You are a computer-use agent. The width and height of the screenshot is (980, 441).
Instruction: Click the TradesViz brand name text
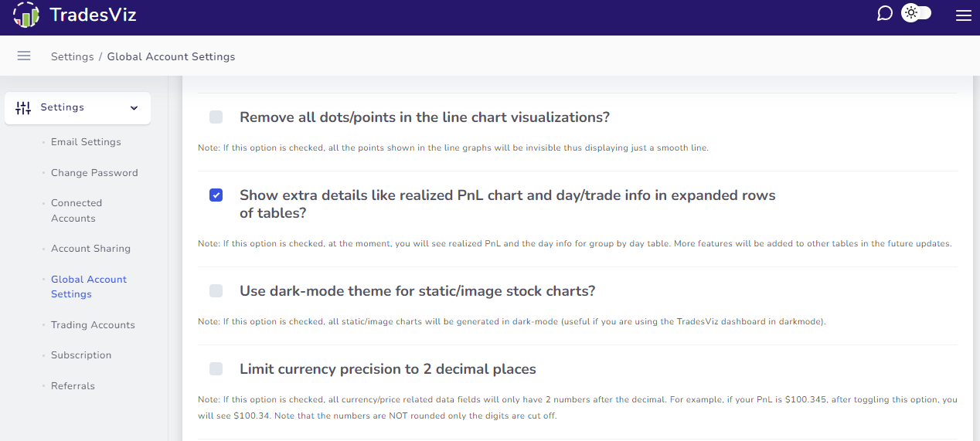click(93, 15)
